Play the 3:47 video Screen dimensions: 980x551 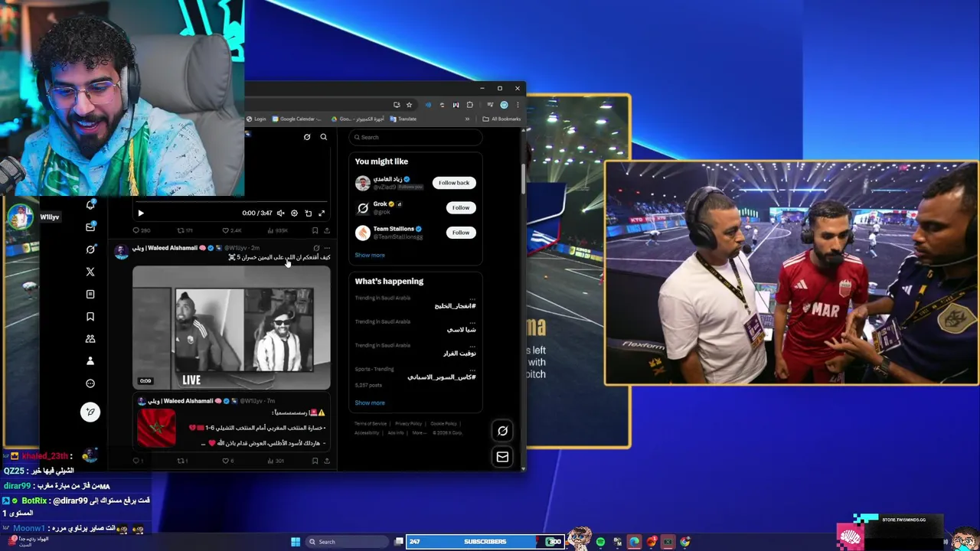tap(140, 214)
